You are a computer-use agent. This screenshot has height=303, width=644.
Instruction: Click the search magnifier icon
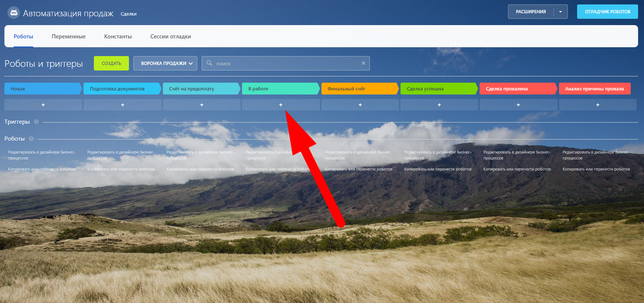[209, 63]
